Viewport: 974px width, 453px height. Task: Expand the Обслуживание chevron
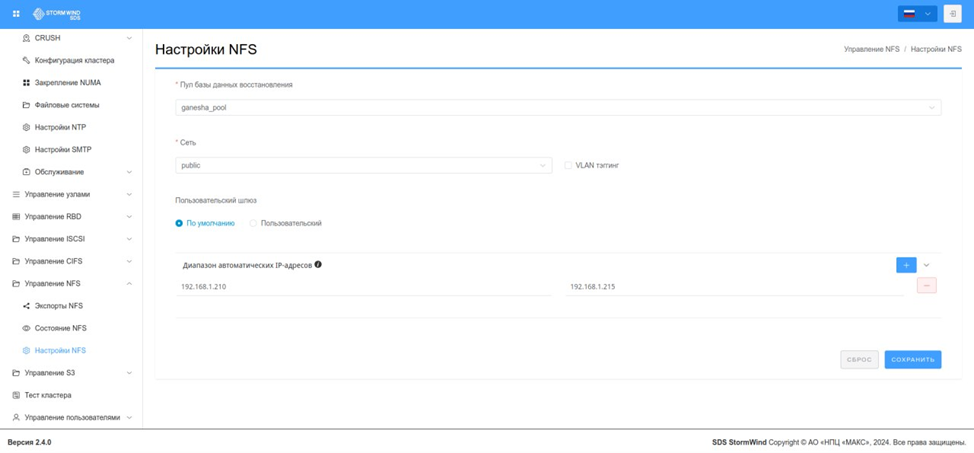click(x=129, y=172)
